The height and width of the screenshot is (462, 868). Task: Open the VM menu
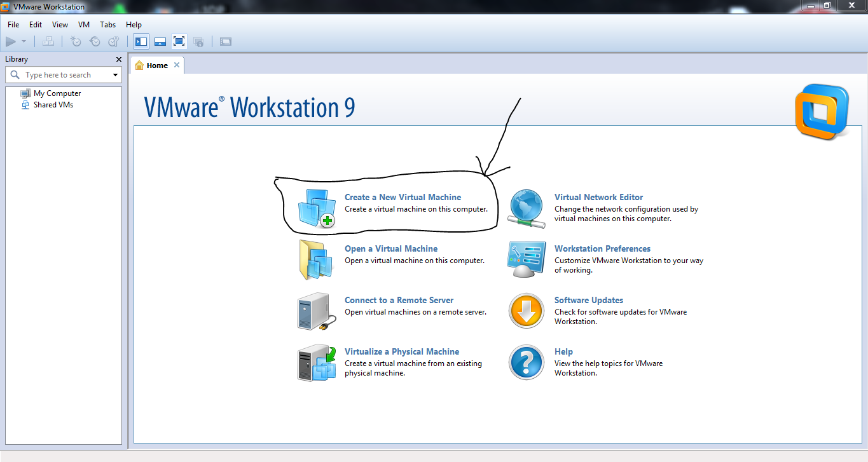pyautogui.click(x=84, y=25)
